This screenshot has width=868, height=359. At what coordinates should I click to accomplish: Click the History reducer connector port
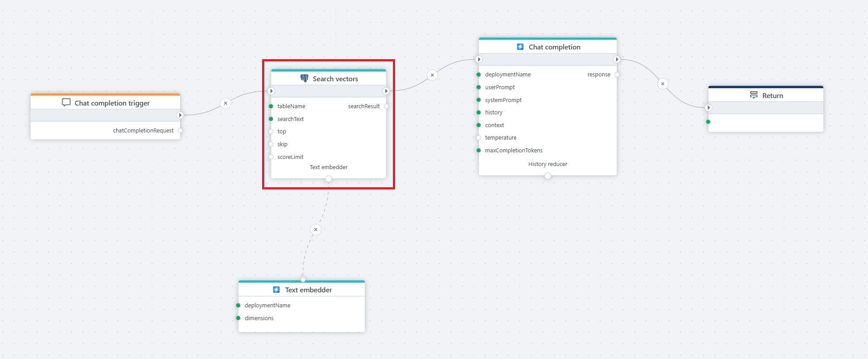548,176
